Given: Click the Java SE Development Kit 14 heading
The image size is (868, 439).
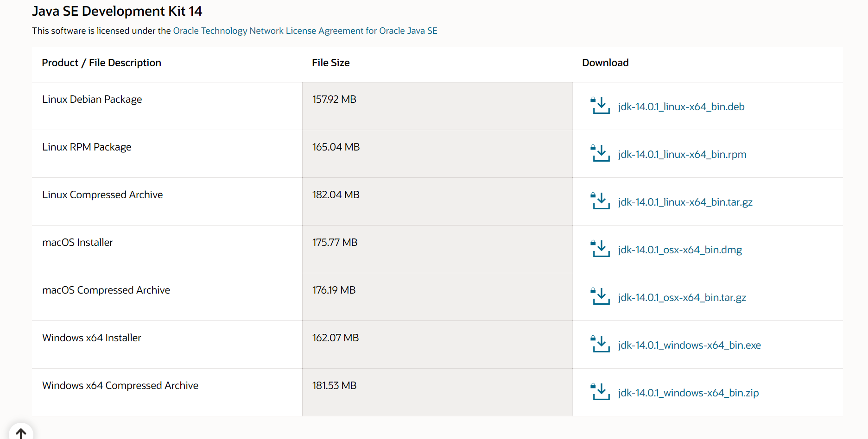Looking at the screenshot, I should tap(117, 11).
